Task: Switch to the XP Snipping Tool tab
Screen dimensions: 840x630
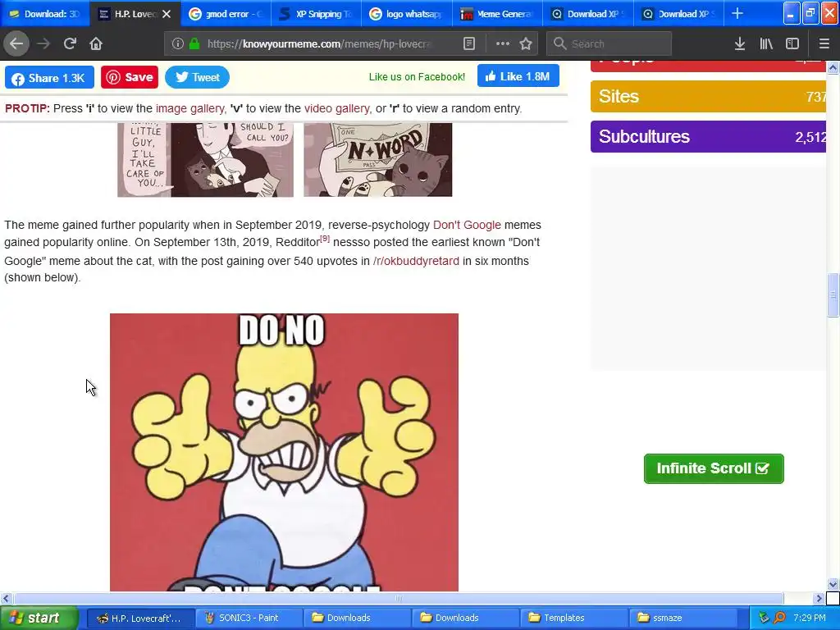Action: pos(316,14)
